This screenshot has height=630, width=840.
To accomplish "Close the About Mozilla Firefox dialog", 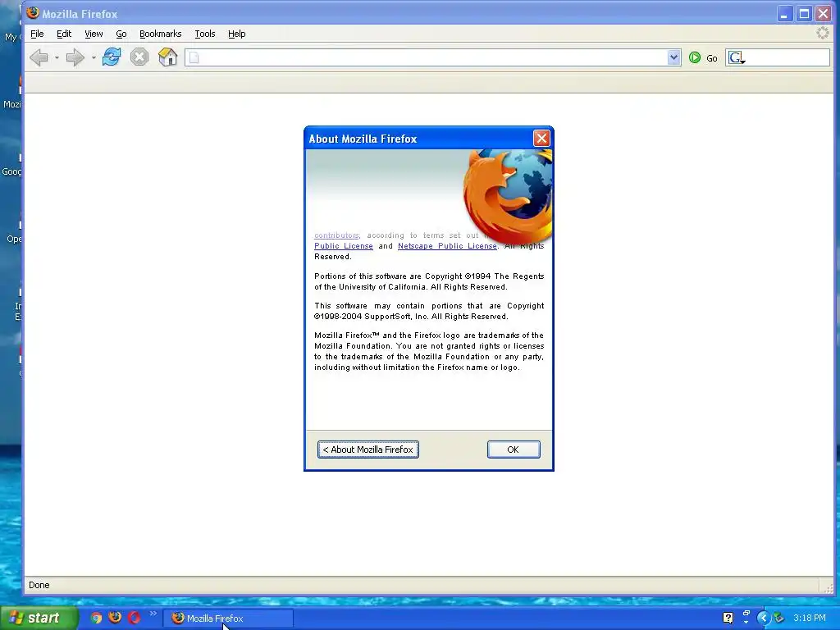I will [x=541, y=138].
